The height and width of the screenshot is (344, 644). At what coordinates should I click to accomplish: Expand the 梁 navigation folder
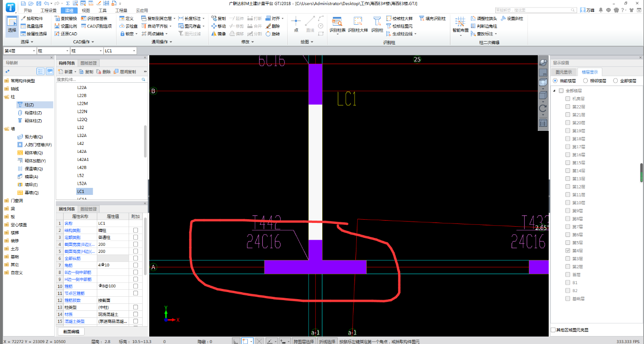[7, 208]
